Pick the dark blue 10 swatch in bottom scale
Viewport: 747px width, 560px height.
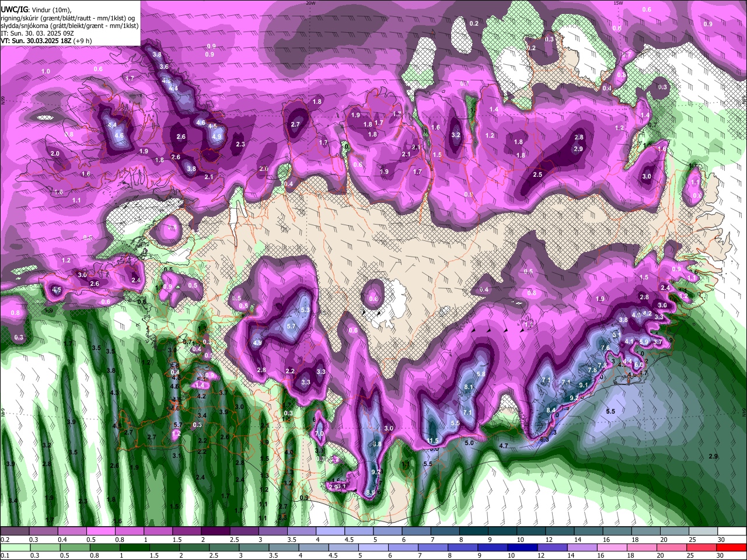[x=523, y=547]
